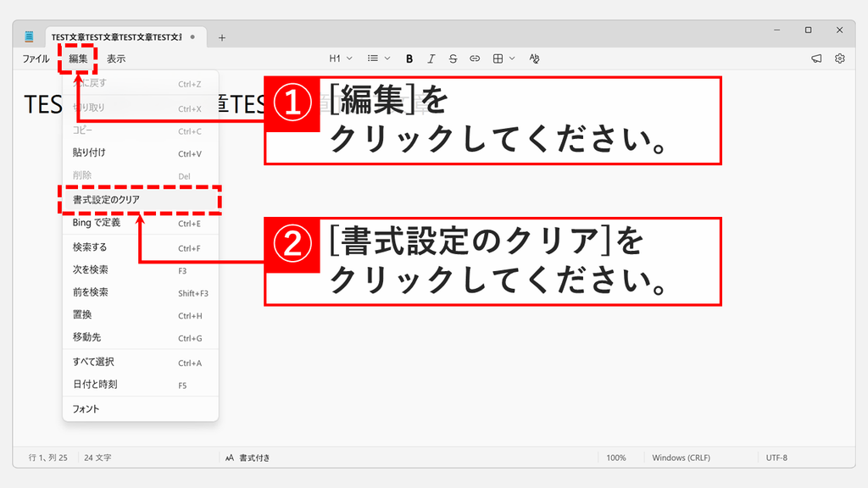Toggle bold formatting
The image size is (868, 488).
click(x=409, y=58)
